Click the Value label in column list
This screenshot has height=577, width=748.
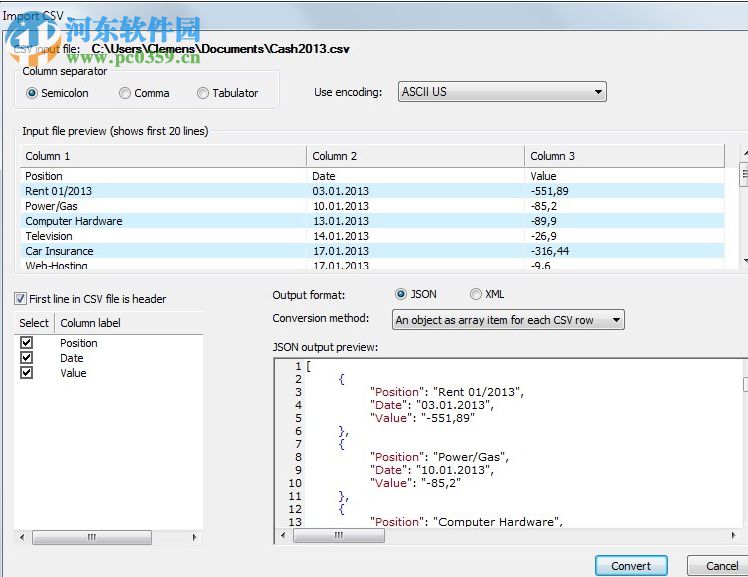(73, 373)
